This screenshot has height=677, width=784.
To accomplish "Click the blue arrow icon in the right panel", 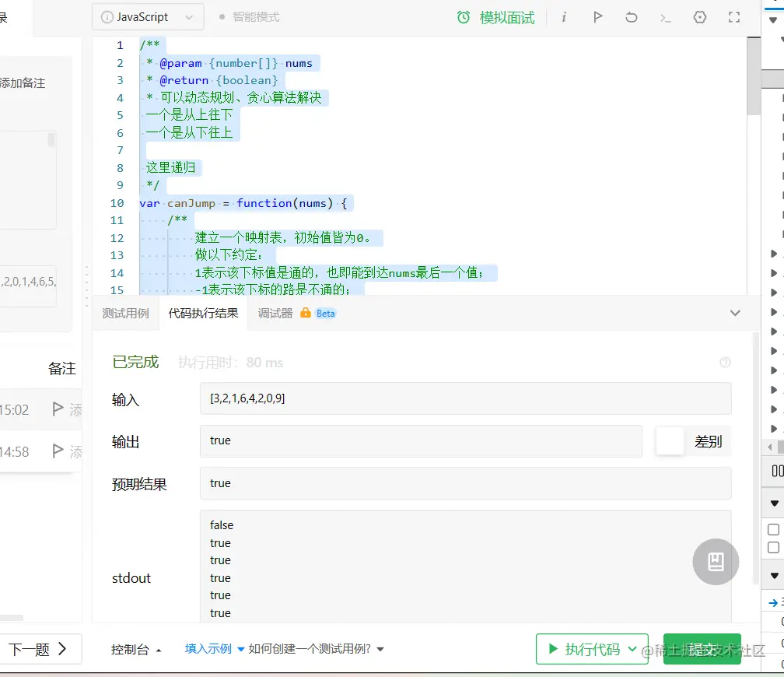I will 773,603.
